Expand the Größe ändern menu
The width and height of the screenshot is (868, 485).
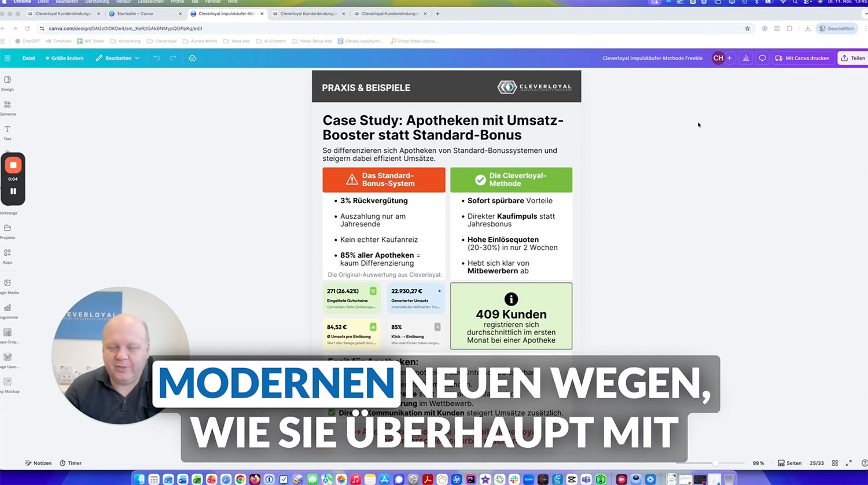tap(64, 58)
